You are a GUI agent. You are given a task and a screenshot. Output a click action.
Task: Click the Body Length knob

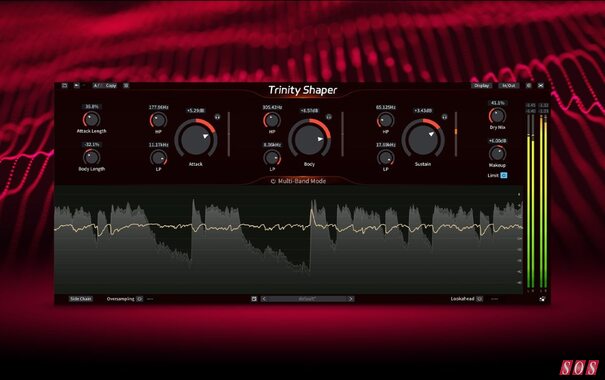click(91, 157)
